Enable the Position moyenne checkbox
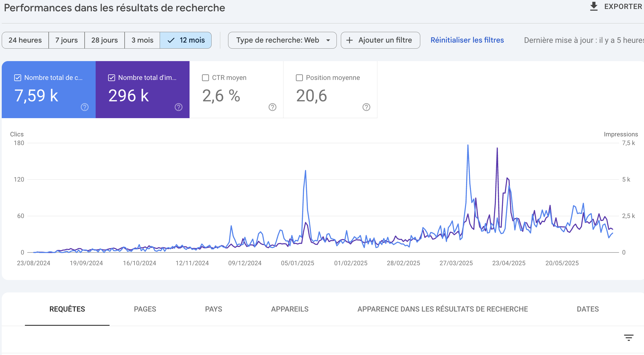Image resolution: width=644 pixels, height=355 pixels. 299,78
